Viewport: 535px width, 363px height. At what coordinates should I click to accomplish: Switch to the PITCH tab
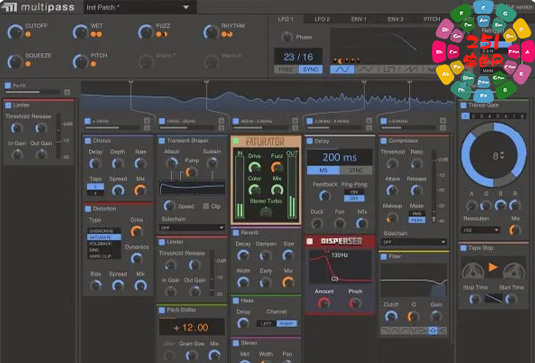click(431, 19)
